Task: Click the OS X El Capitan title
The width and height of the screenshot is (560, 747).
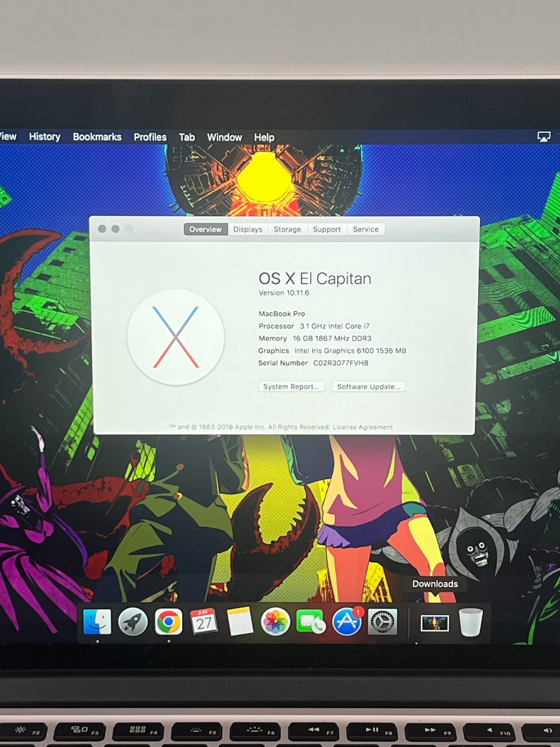Action: (315, 279)
